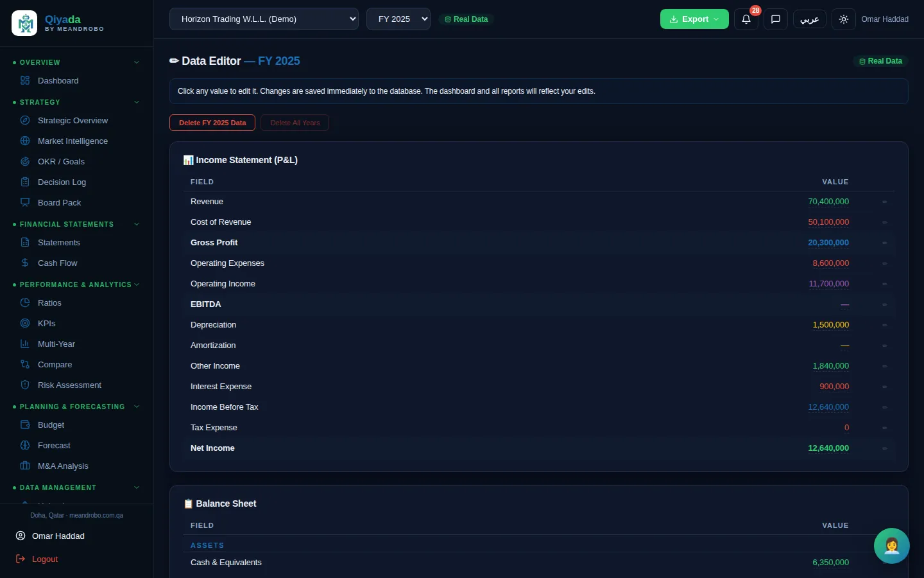
Task: Edit the Interest Expense value 900,000
Action: click(834, 387)
